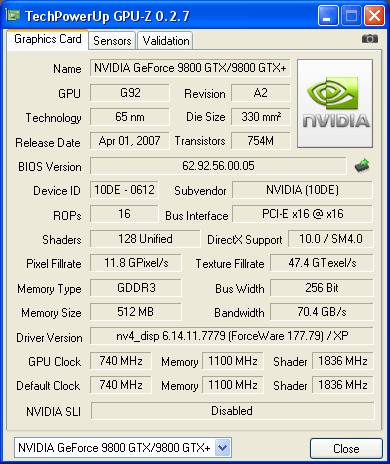Click the Die Size value 330 mm²
The height and width of the screenshot is (464, 390).
point(261,117)
